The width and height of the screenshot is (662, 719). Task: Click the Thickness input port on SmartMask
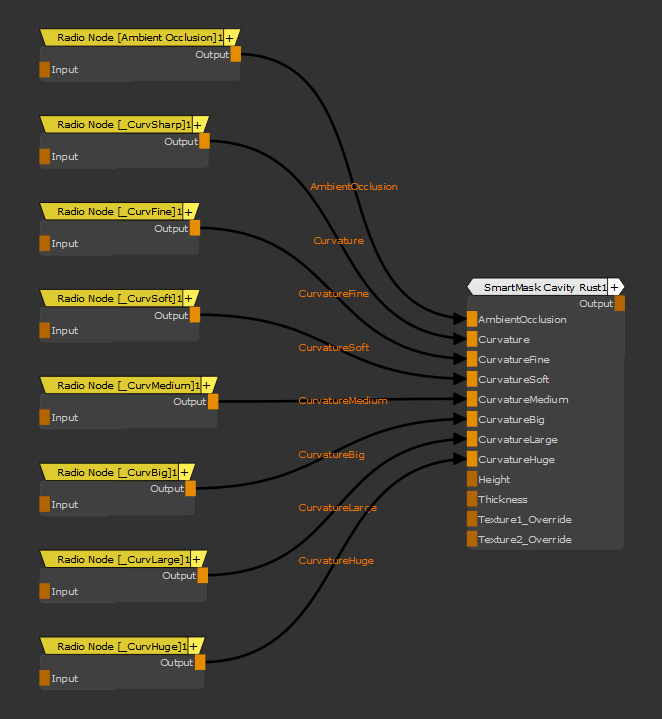click(x=472, y=499)
